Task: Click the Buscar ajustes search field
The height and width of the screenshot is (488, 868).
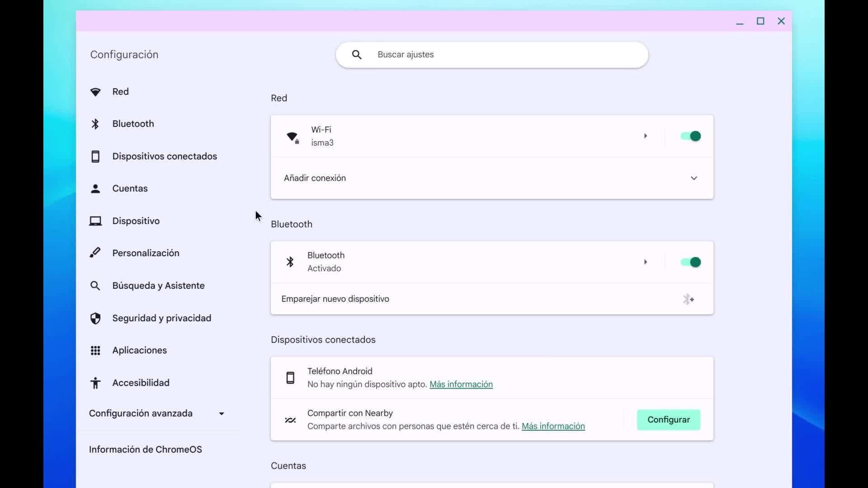Action: pyautogui.click(x=497, y=55)
